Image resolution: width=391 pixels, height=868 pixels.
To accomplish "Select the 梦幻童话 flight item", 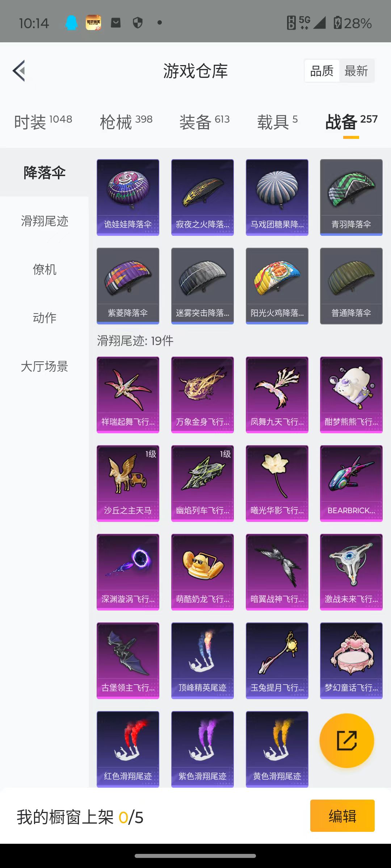I will click(x=351, y=661).
